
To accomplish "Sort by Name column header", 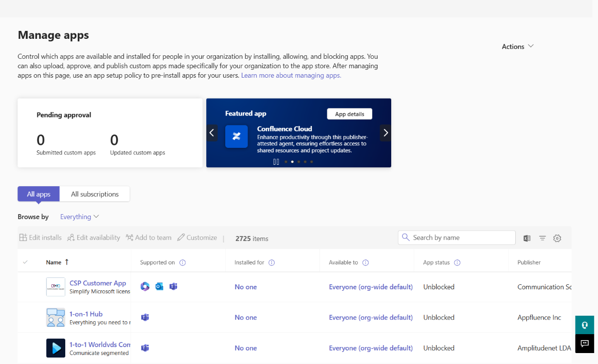I will (57, 262).
